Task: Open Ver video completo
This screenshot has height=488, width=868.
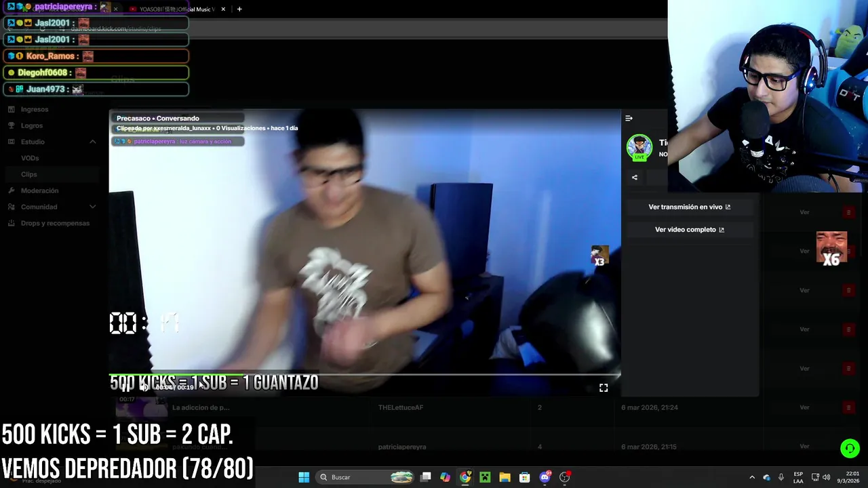Action: (690, 229)
